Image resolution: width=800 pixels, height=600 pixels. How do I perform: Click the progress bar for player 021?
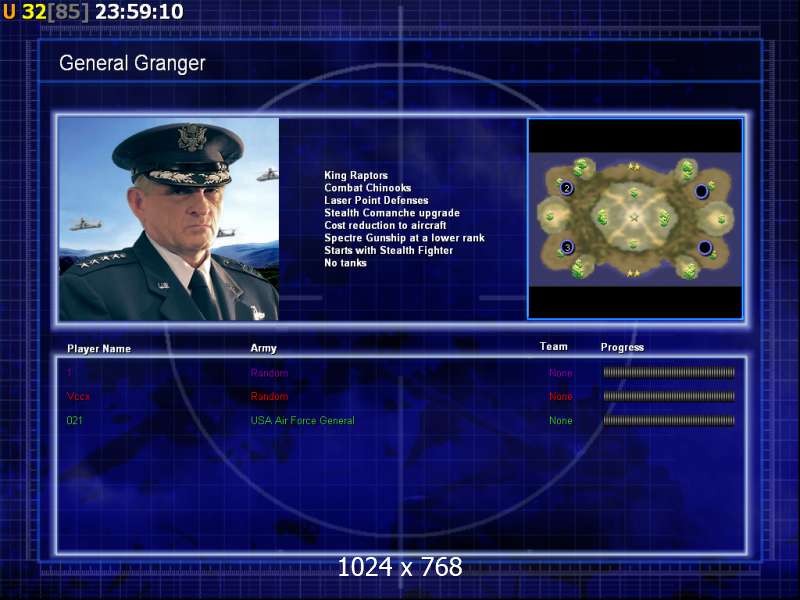click(669, 421)
